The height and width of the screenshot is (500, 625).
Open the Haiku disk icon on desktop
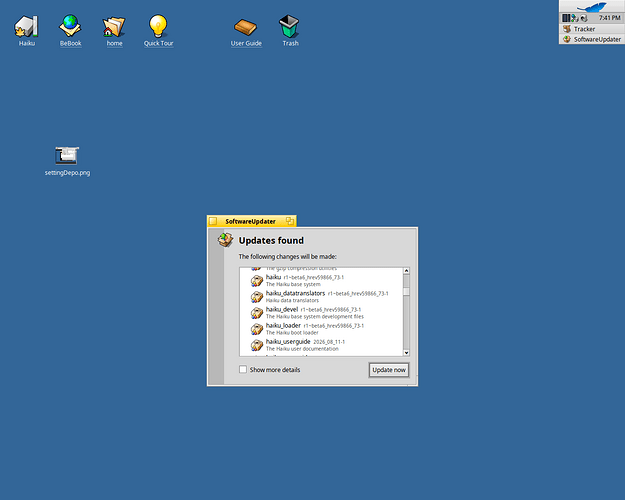pyautogui.click(x=26, y=27)
